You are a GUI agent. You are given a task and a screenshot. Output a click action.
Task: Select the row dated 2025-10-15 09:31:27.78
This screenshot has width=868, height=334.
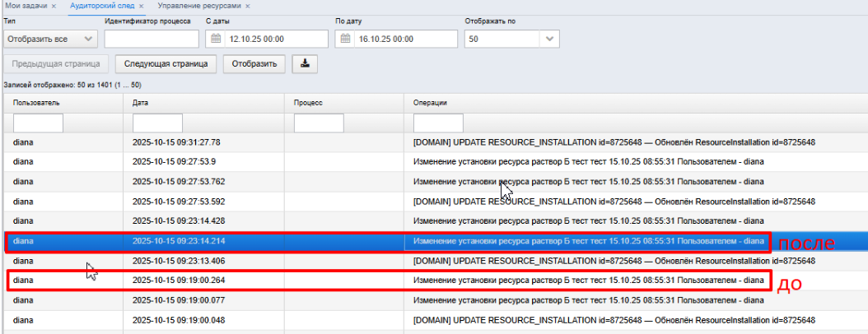(436, 142)
